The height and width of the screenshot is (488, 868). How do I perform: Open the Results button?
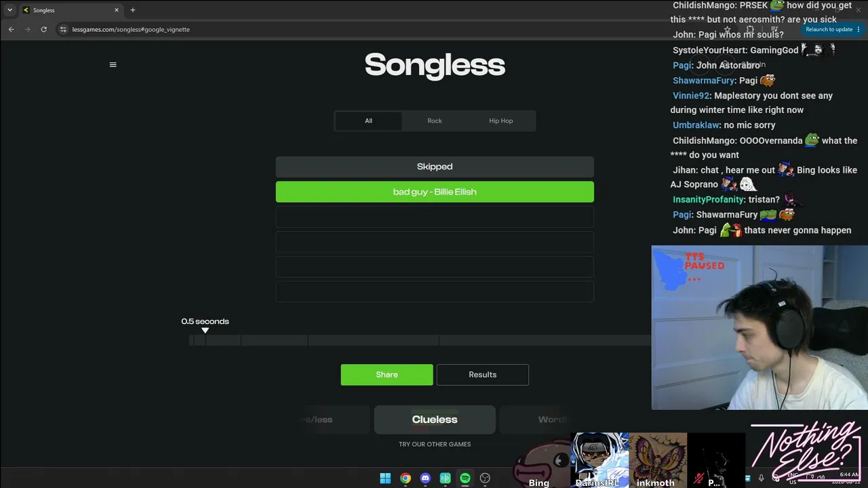(483, 375)
